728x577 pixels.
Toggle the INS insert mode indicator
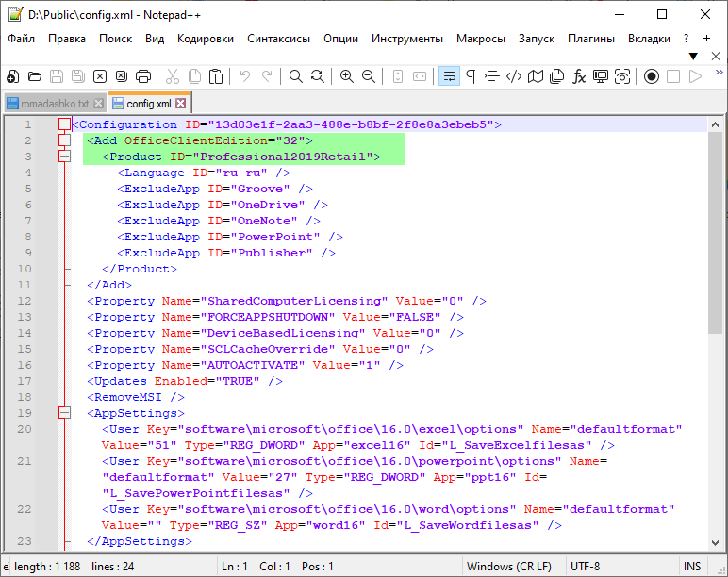pyautogui.click(x=692, y=567)
